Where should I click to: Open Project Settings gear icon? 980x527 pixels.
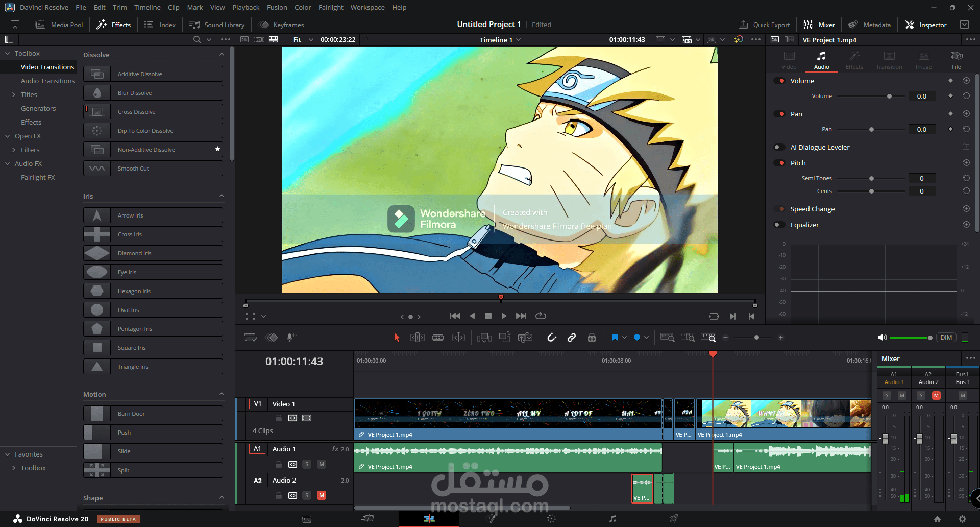pos(962,519)
